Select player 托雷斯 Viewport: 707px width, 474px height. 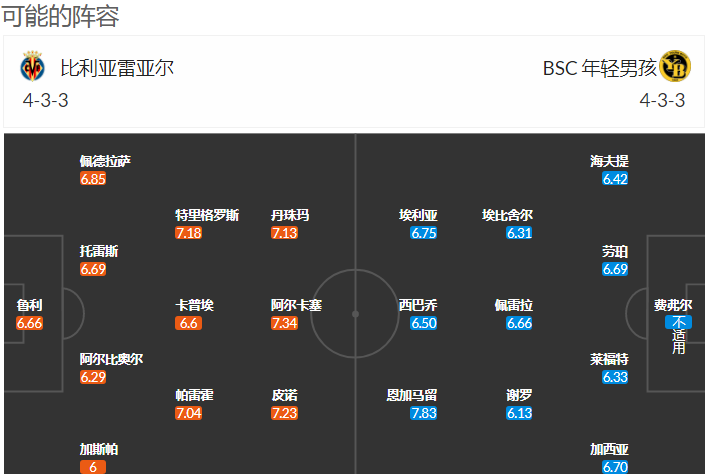(x=99, y=251)
